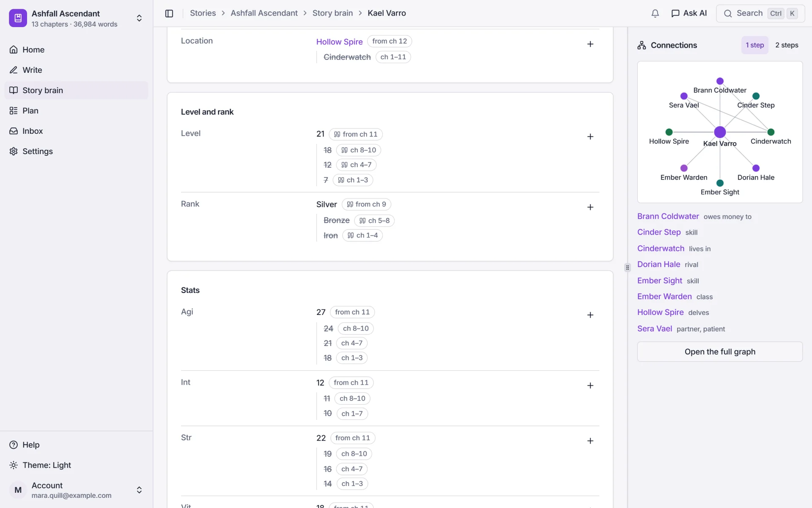Viewport: 812px width, 508px height.
Task: Open Settings from sidebar
Action: coord(76,151)
